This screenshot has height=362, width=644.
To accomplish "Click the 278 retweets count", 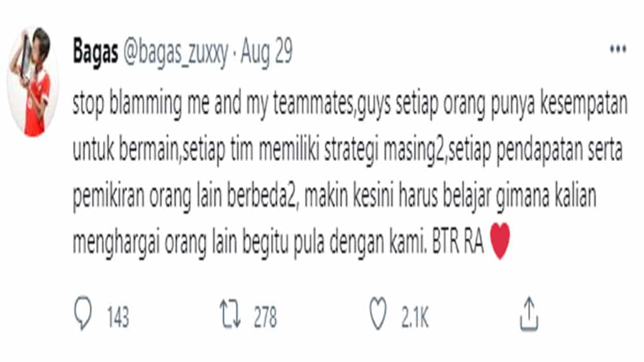I will click(265, 317).
